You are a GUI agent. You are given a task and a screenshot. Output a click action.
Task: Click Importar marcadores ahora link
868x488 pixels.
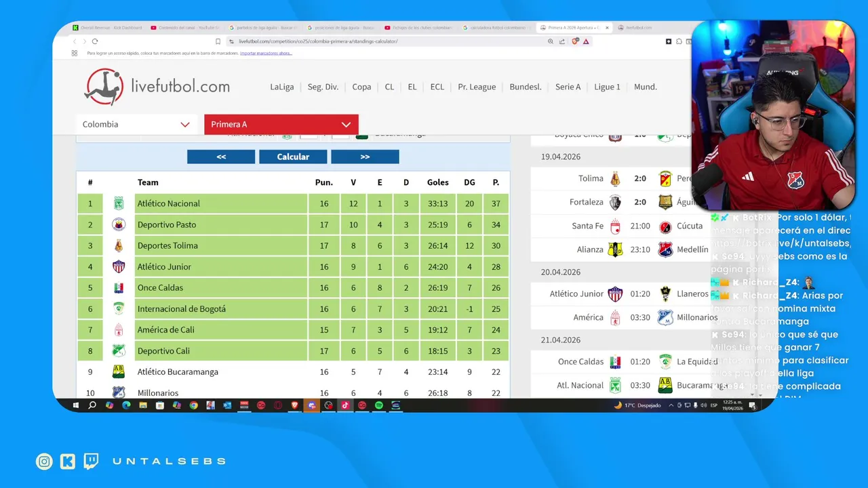tap(266, 53)
